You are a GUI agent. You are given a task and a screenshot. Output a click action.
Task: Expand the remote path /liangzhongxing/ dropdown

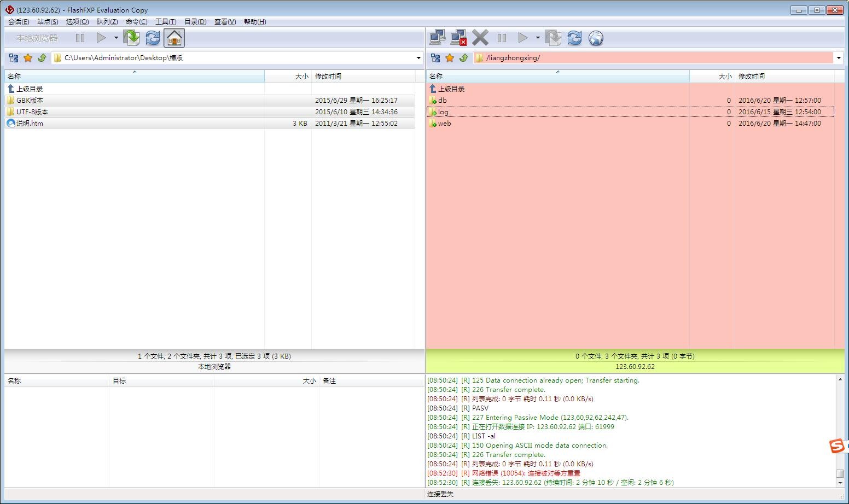[x=839, y=58]
